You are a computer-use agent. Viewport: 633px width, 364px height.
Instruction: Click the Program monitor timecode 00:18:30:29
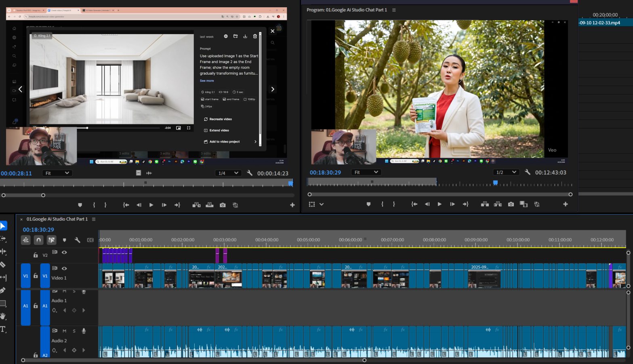click(325, 173)
